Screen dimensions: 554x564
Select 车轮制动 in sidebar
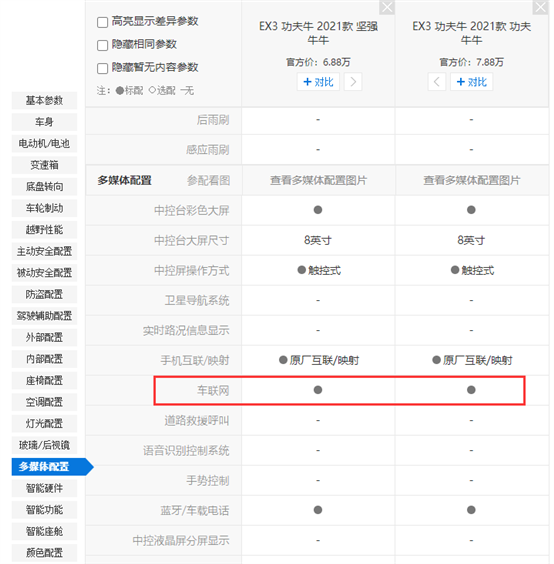pyautogui.click(x=44, y=208)
